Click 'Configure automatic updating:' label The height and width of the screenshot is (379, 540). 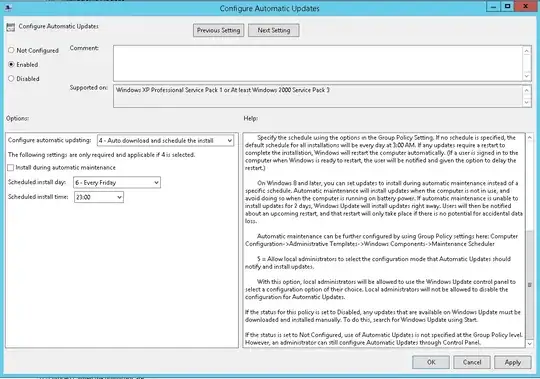[50, 140]
